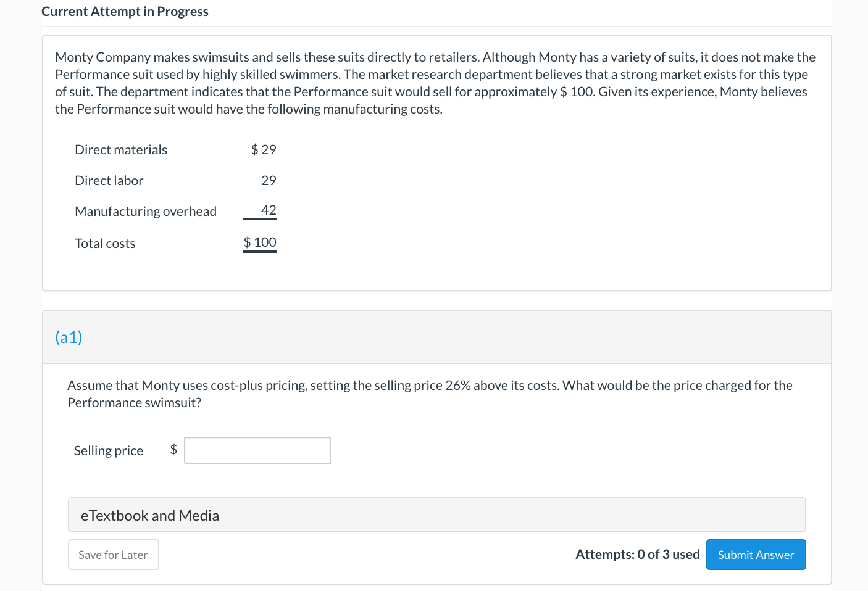The width and height of the screenshot is (868, 591).
Task: Click the Direct materials row label
Action: click(x=121, y=150)
